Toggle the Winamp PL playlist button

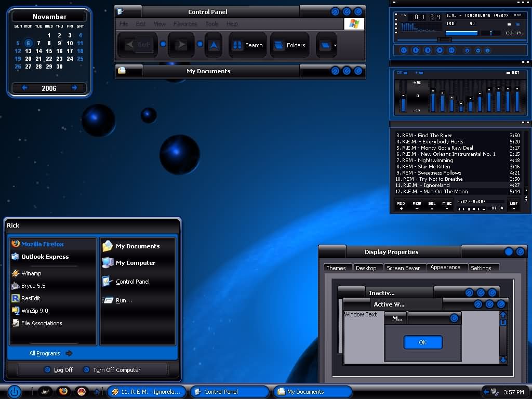pyautogui.click(x=520, y=33)
